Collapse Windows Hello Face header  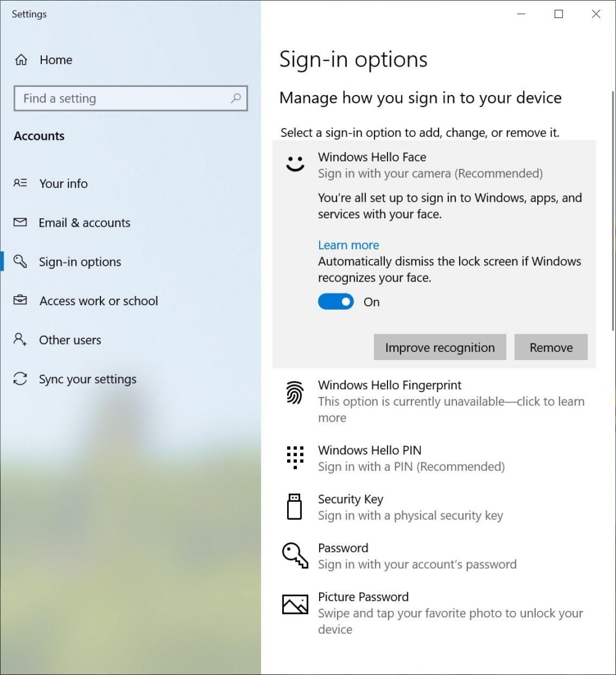click(434, 165)
